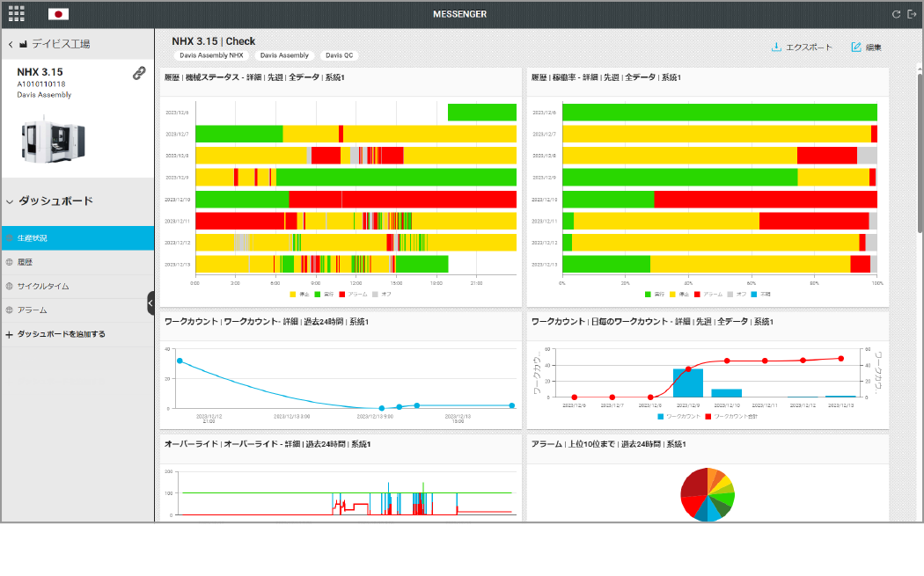Open the デイビス工場 factory link
Viewport: 924px width, 576px height.
click(61, 44)
